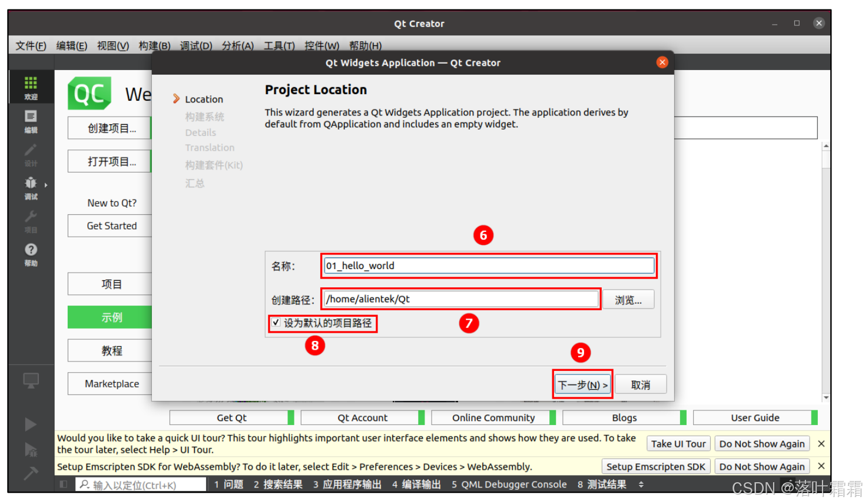Open the Projects mode wrench icon
865x504 pixels.
pyautogui.click(x=31, y=221)
